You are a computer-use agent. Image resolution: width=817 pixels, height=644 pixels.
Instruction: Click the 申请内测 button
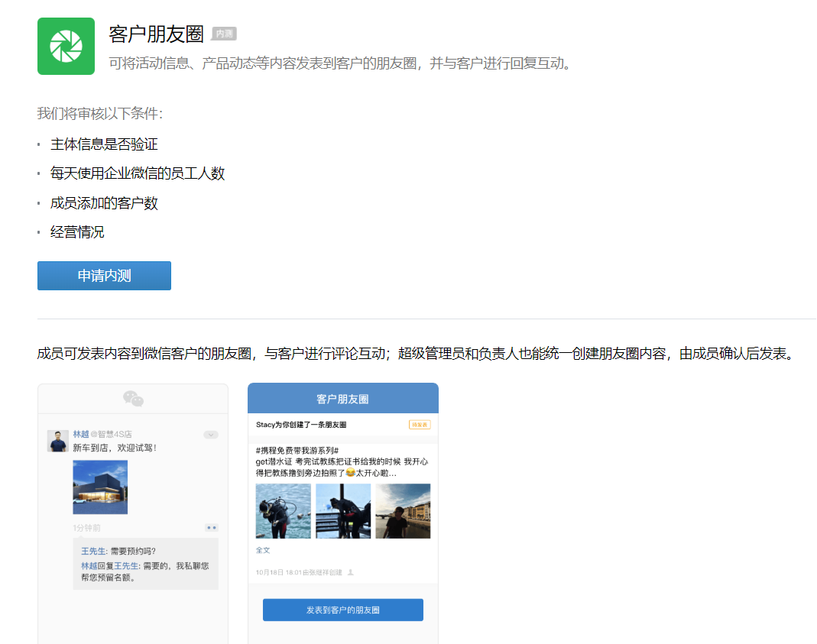104,276
